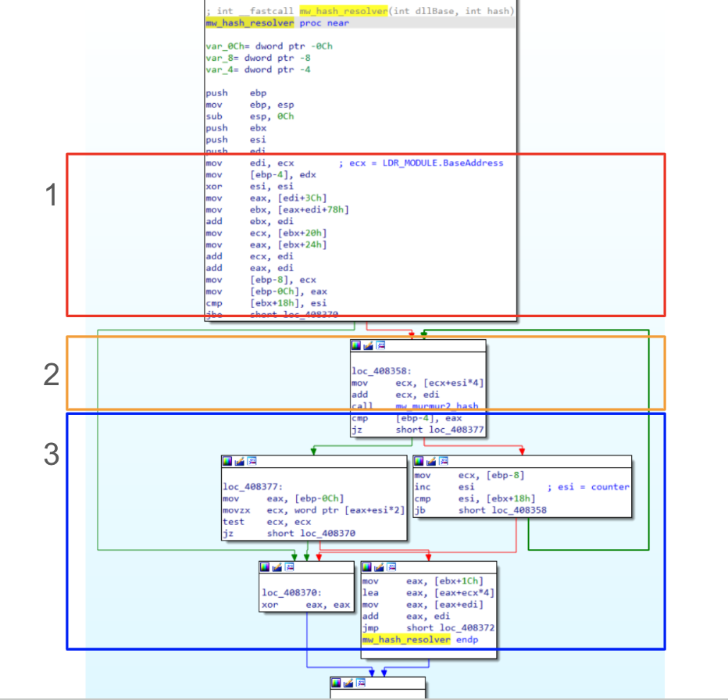Click the pencil icon on the loc_408370 node

[277, 567]
